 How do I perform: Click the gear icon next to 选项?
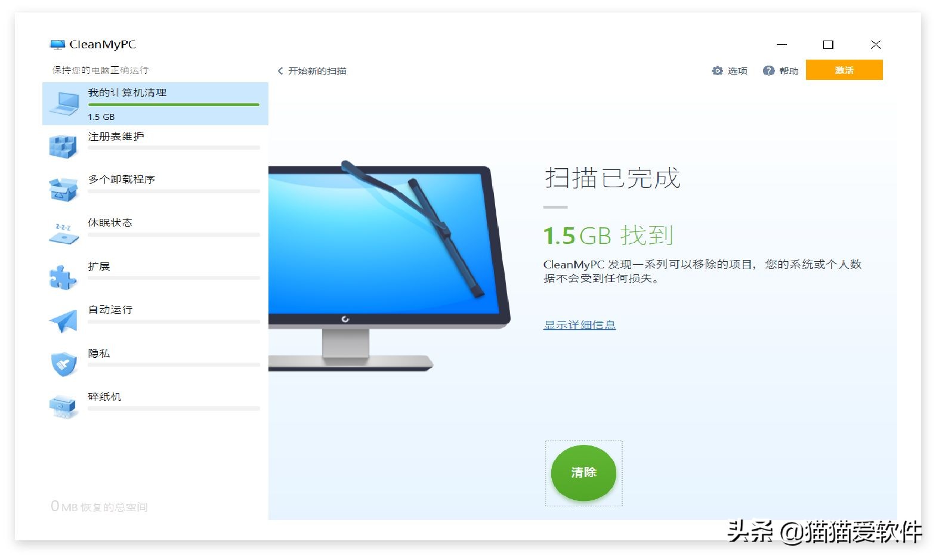point(717,70)
